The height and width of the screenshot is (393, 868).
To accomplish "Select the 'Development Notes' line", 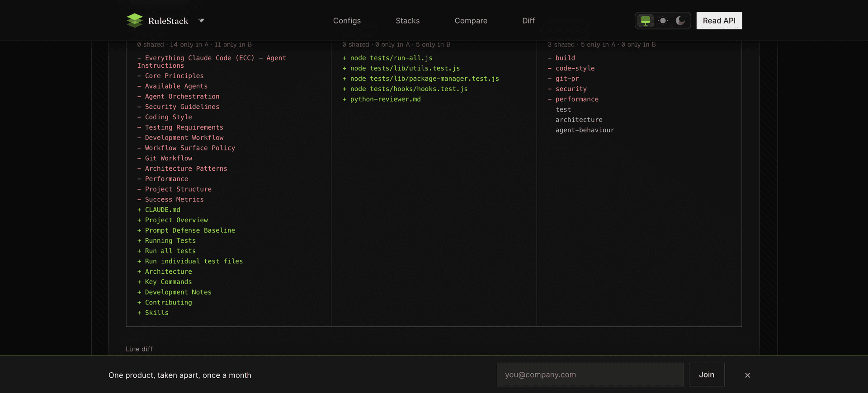I will click(175, 292).
